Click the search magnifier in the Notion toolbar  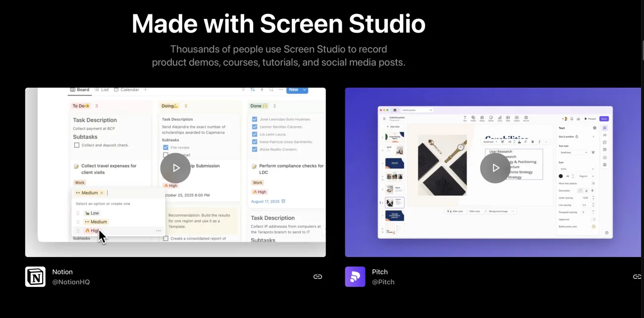click(271, 90)
